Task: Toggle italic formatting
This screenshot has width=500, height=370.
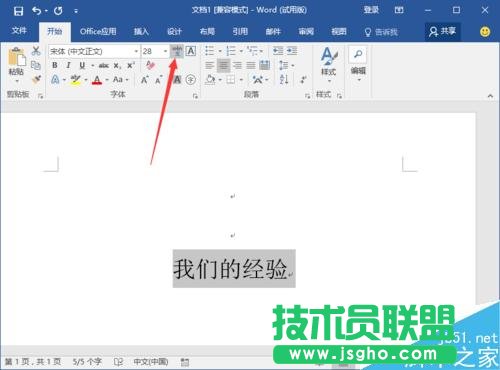Action: pyautogui.click(x=68, y=65)
